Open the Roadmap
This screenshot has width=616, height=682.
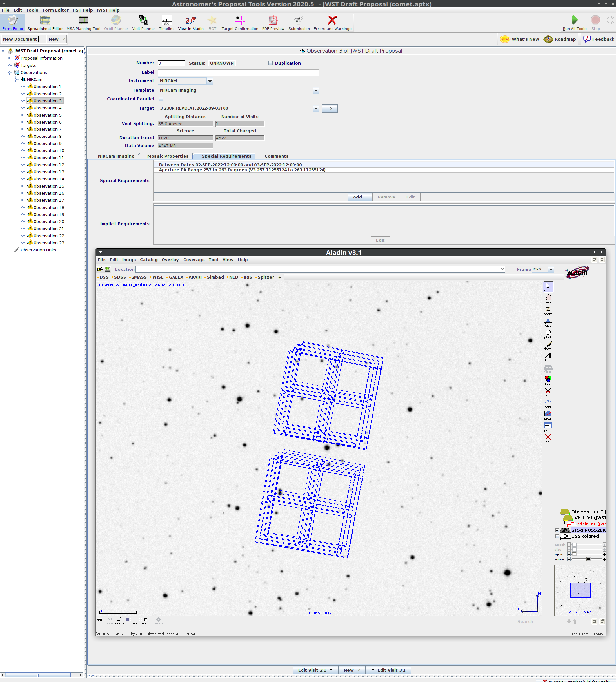click(x=560, y=39)
